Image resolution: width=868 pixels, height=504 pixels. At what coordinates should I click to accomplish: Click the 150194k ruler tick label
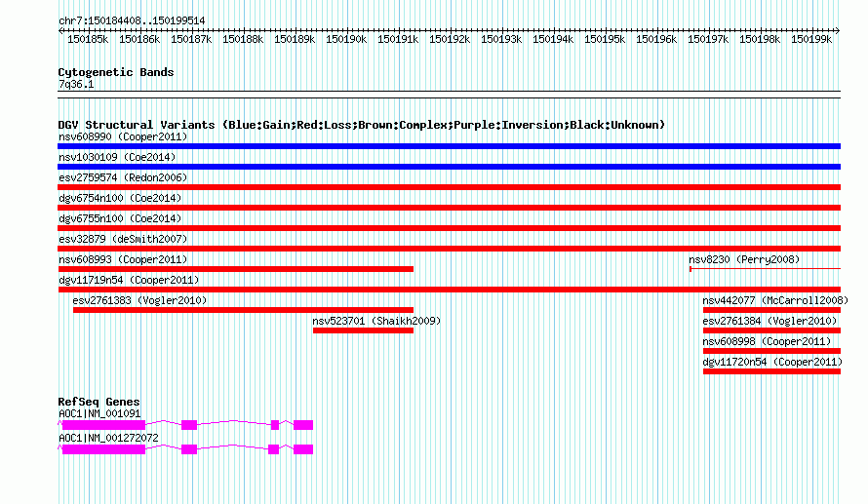click(x=553, y=39)
